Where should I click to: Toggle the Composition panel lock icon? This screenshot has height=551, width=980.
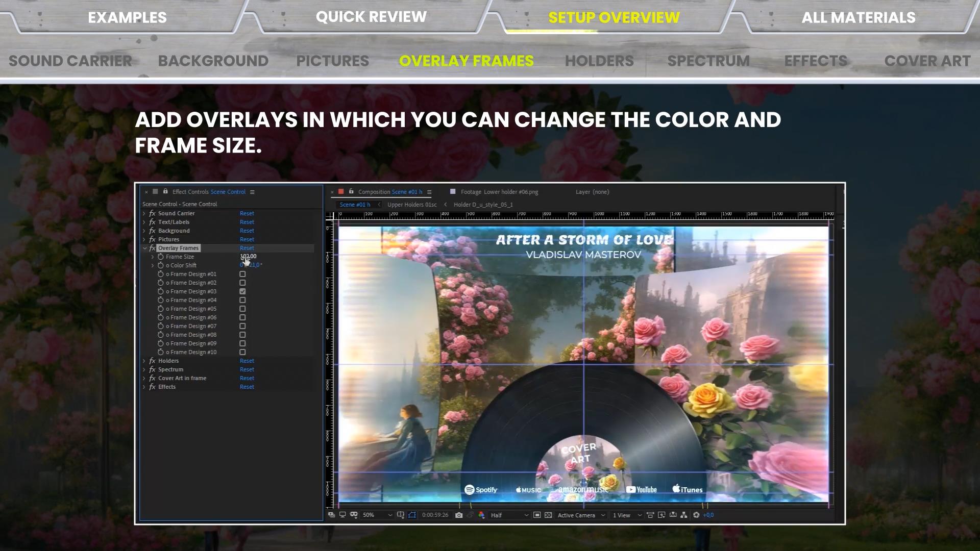click(351, 192)
